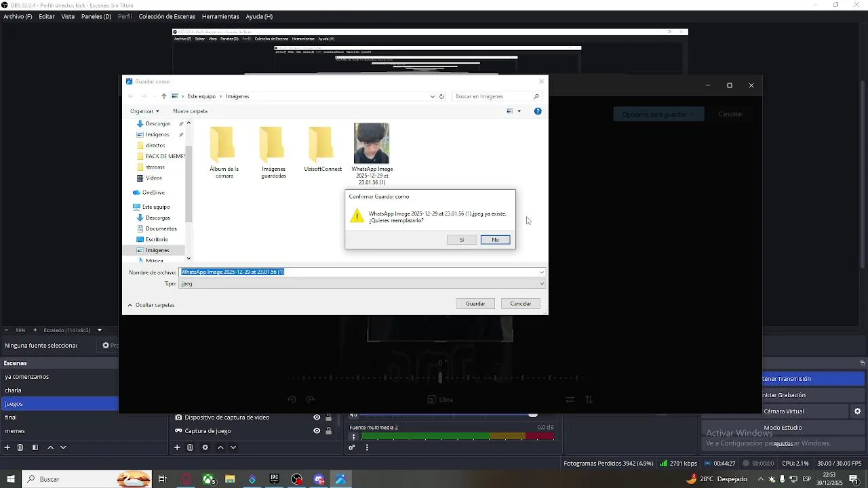Image resolution: width=868 pixels, height=488 pixels.
Task: Select the UbisoftConnect folder
Action: tap(323, 148)
